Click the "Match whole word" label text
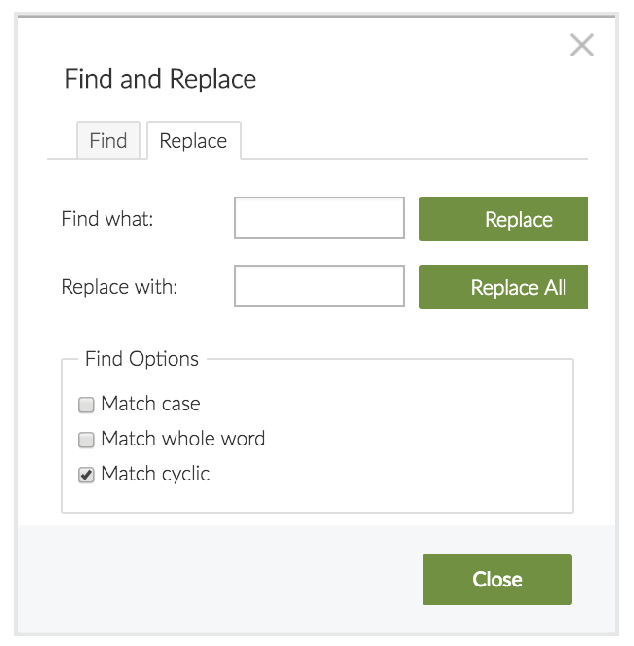Image resolution: width=634 pixels, height=646 pixels. pyautogui.click(x=183, y=439)
